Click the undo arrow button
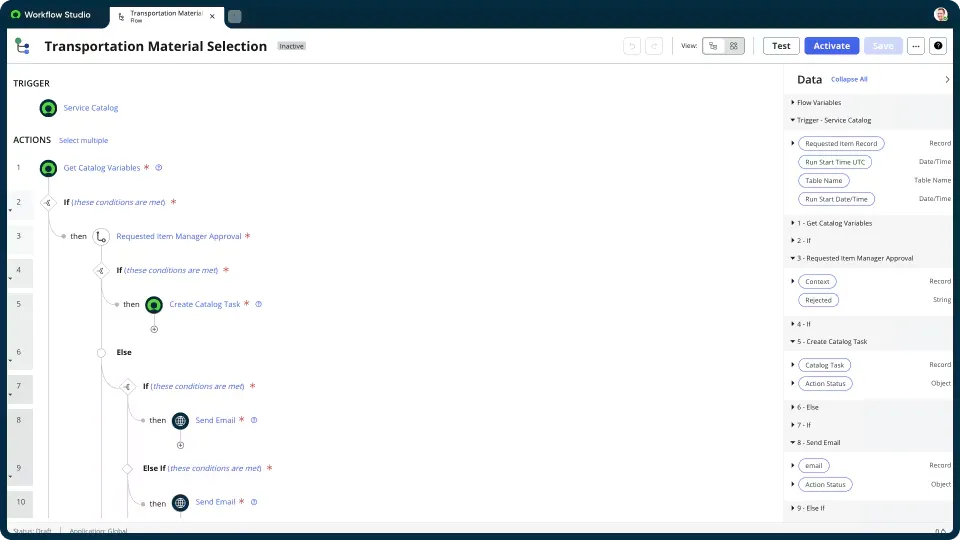This screenshot has width=960, height=540. (x=632, y=46)
